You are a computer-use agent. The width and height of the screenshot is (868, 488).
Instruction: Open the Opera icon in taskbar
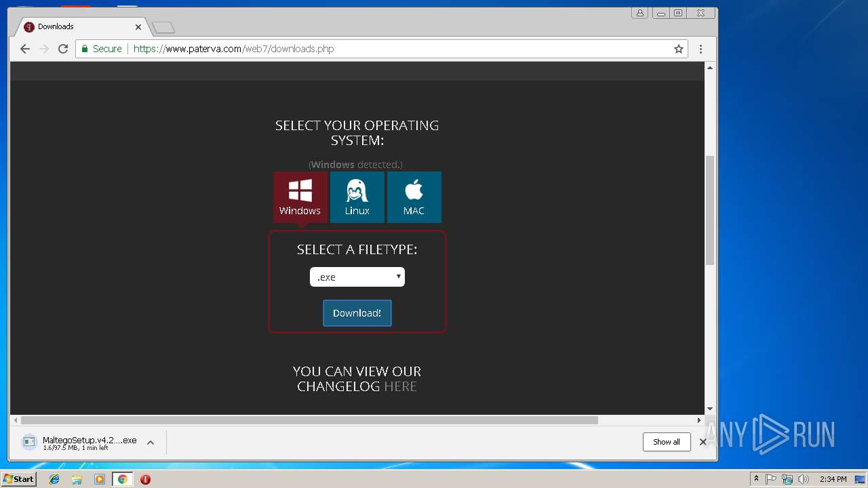145,479
